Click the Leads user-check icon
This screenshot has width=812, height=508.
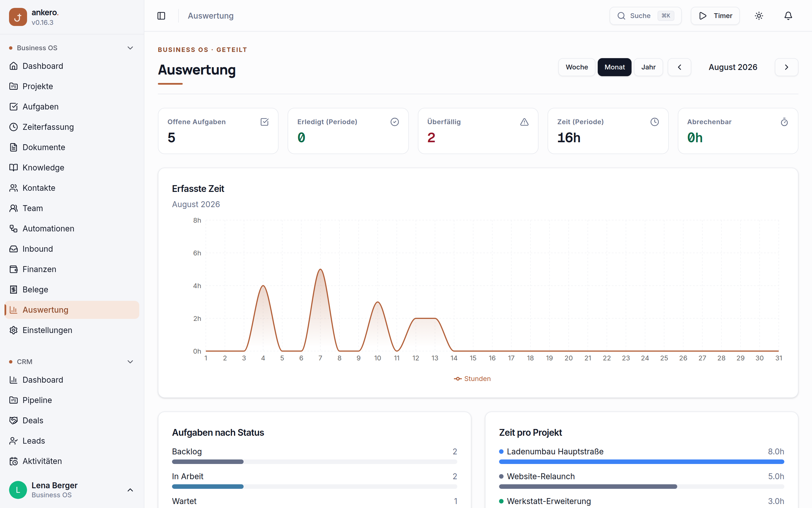tap(14, 441)
